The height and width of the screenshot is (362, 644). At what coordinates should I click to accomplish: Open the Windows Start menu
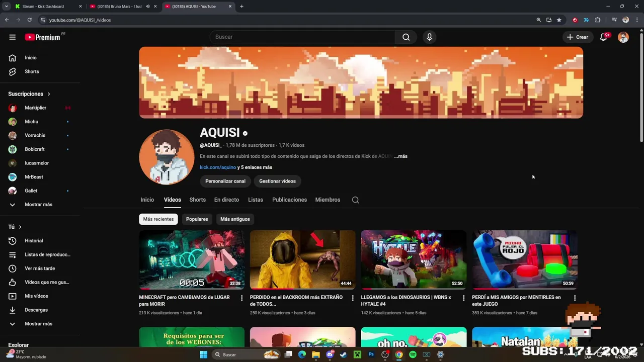[203, 354]
